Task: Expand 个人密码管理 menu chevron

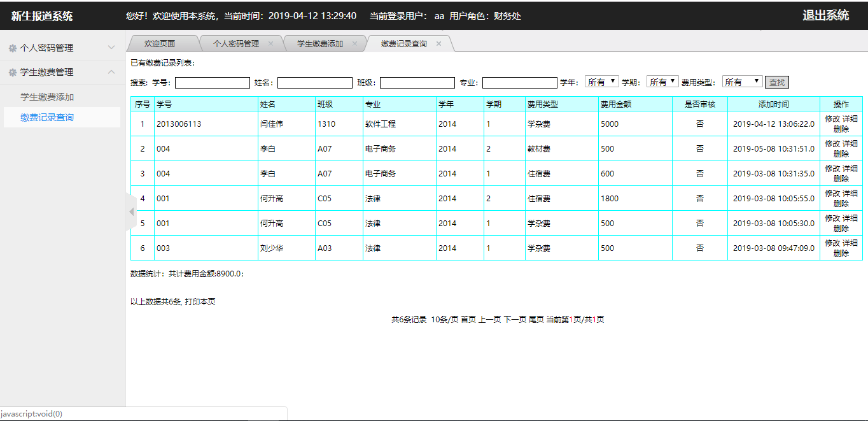Action: click(111, 48)
